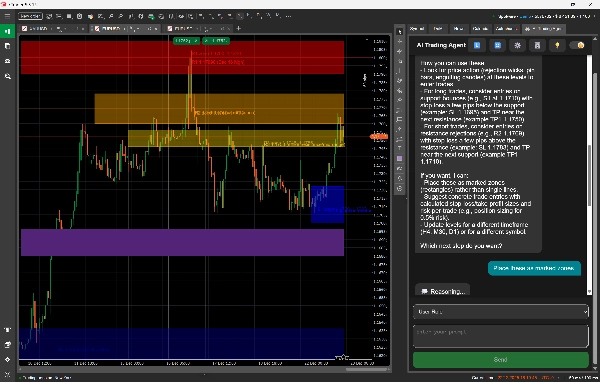Viewport: 600px width, 382px height.
Task: Switch to the Symbol panel tab
Action: pyautogui.click(x=417, y=29)
